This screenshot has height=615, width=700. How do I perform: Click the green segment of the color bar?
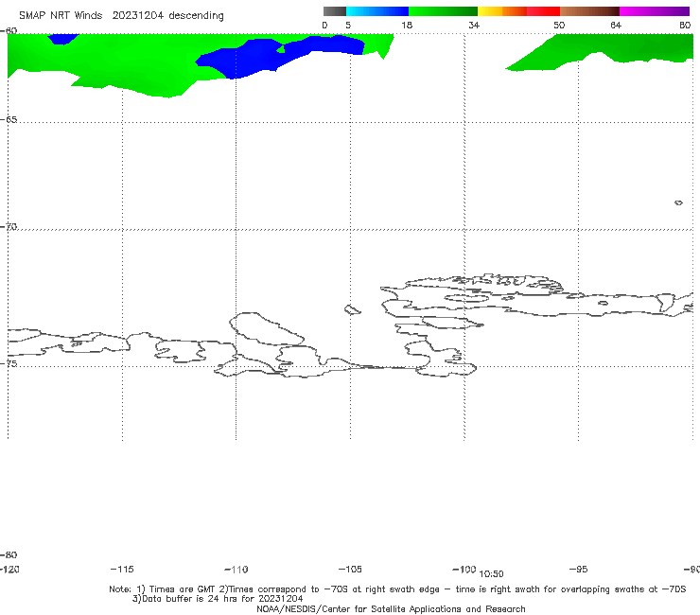point(443,11)
